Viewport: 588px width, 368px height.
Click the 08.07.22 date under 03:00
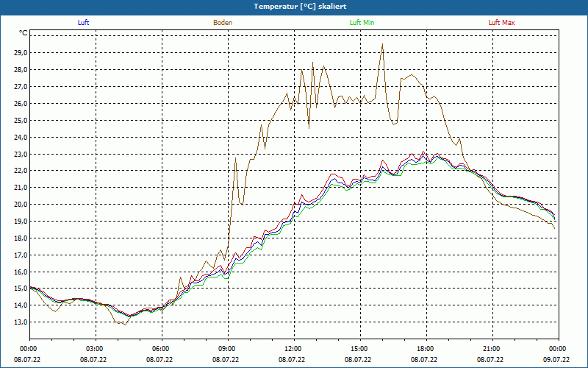click(93, 360)
